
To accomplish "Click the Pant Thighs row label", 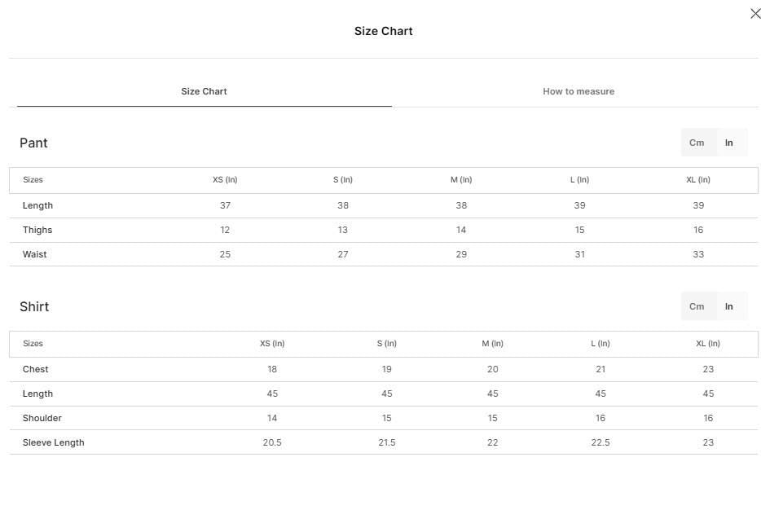I will click(x=37, y=230).
